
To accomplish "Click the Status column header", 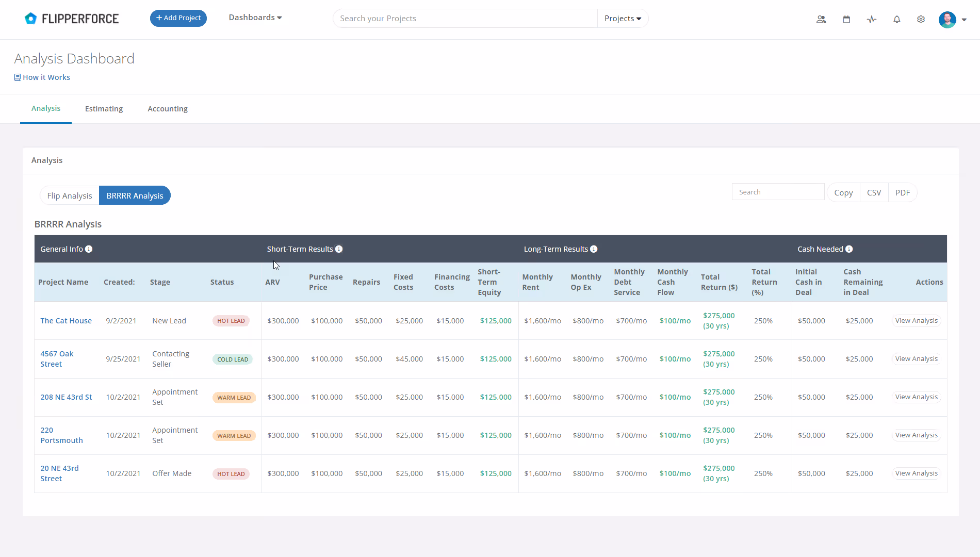I will coord(222,282).
